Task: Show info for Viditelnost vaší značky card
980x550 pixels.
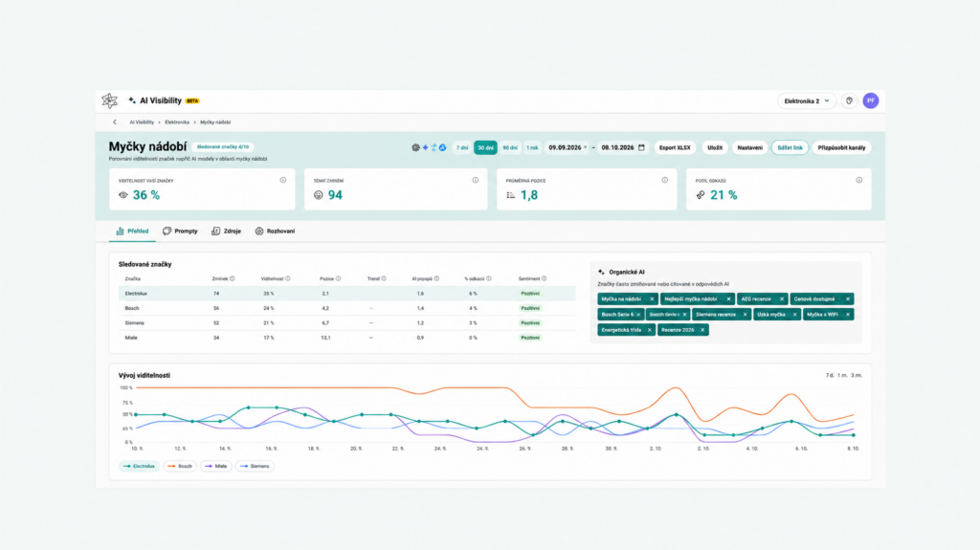Action: (283, 180)
